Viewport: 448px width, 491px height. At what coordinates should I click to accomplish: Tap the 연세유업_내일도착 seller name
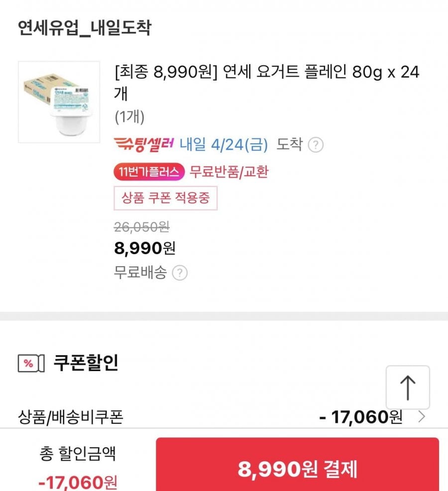pos(84,28)
